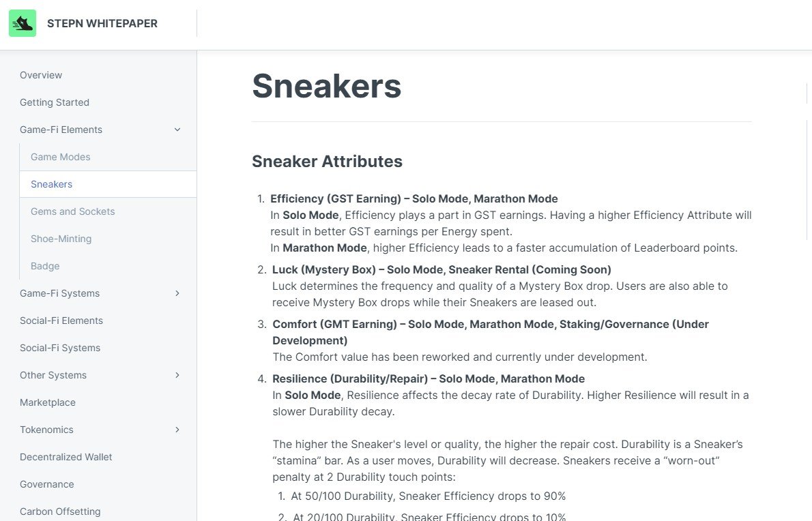Open Getting Started in sidebar
812x521 pixels.
[x=55, y=102]
